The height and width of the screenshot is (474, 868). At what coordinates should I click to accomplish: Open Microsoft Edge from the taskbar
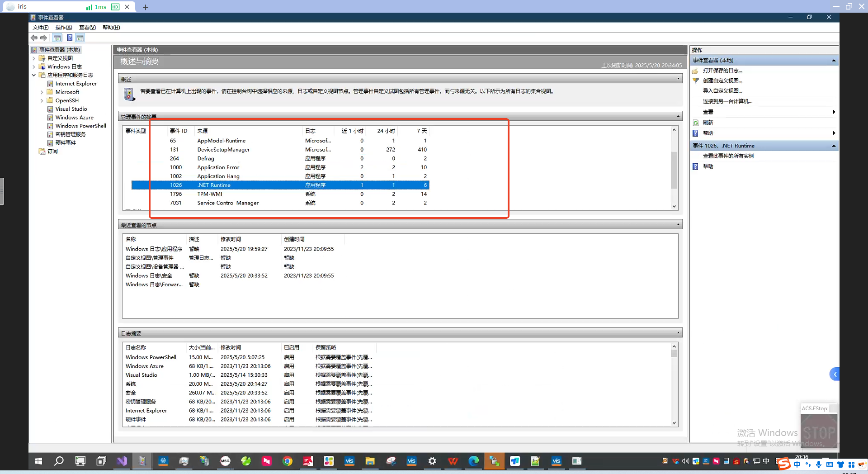[473, 461]
